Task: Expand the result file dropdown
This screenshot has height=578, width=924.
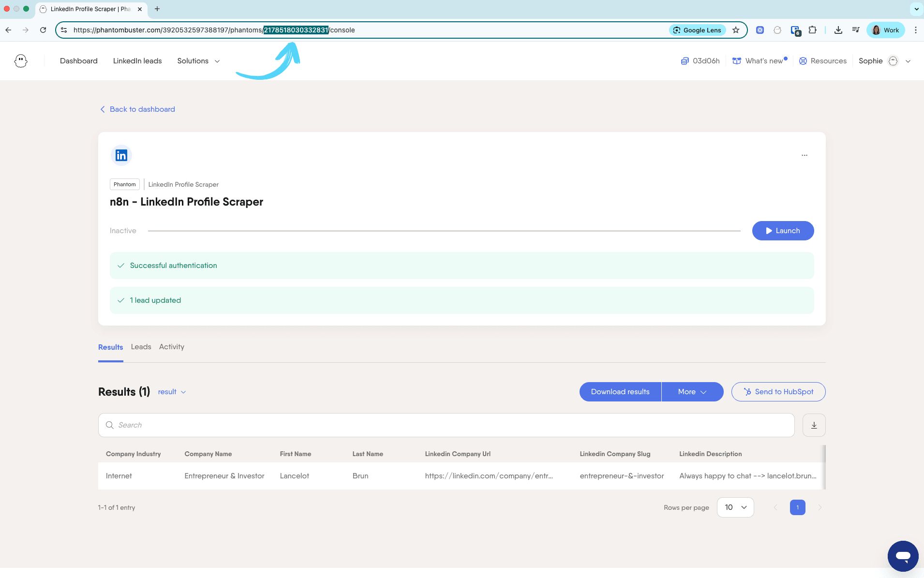Action: tap(172, 392)
